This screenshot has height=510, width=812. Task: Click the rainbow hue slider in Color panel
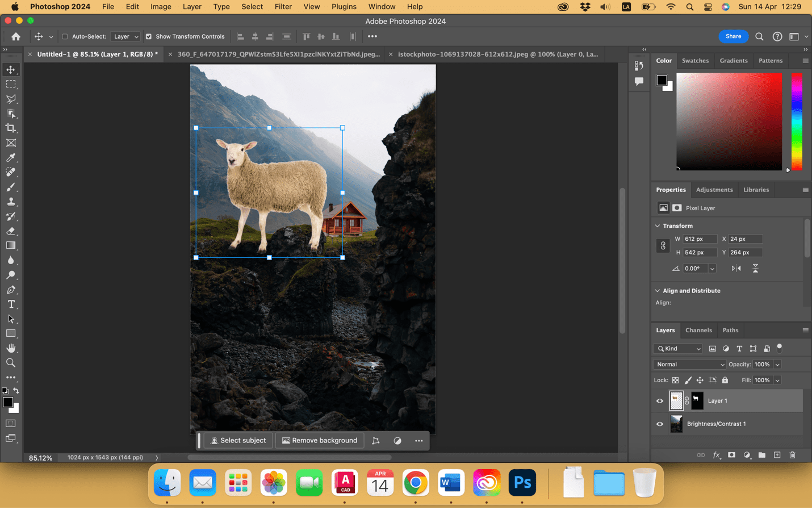click(797, 122)
